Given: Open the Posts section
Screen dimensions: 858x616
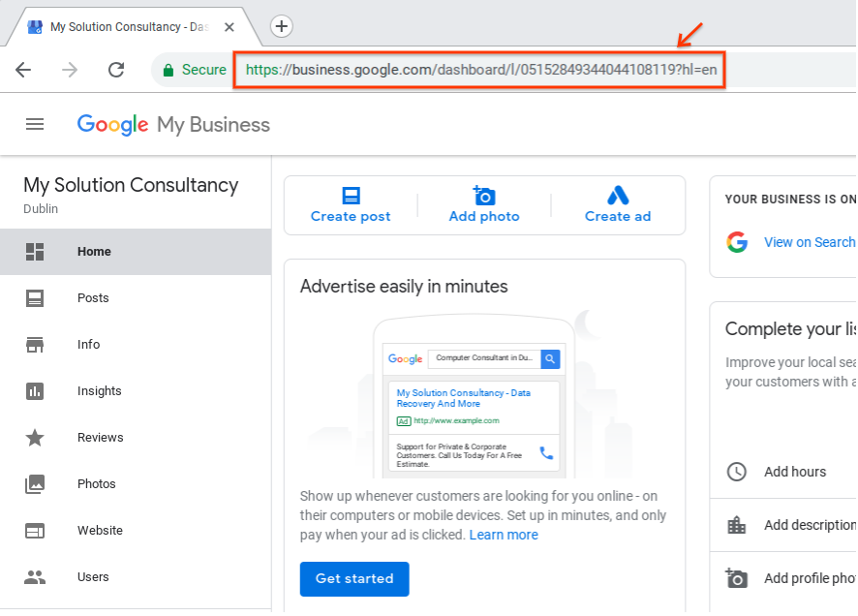Looking at the screenshot, I should 93,297.
